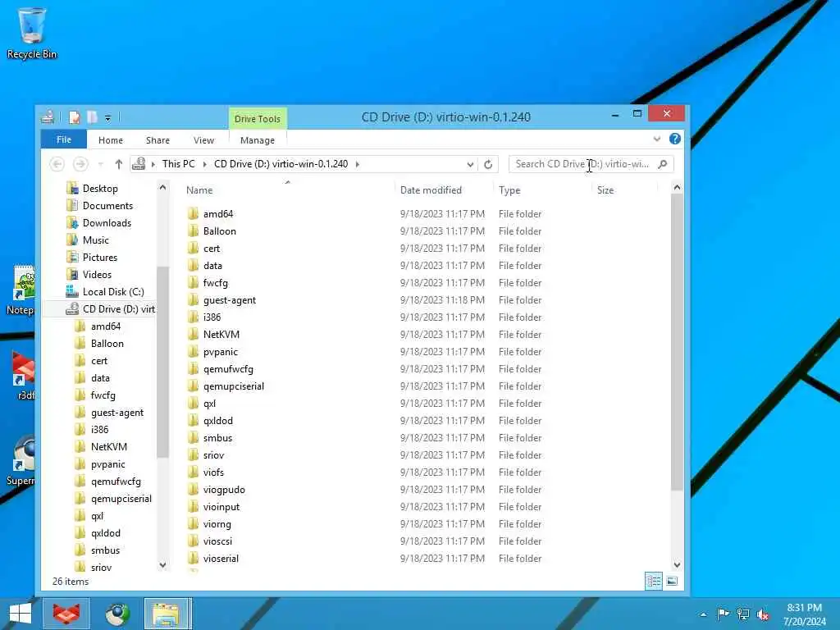Screen dimensions: 840x630
Task: Open Explorer Help question mark icon
Action: click(x=675, y=139)
